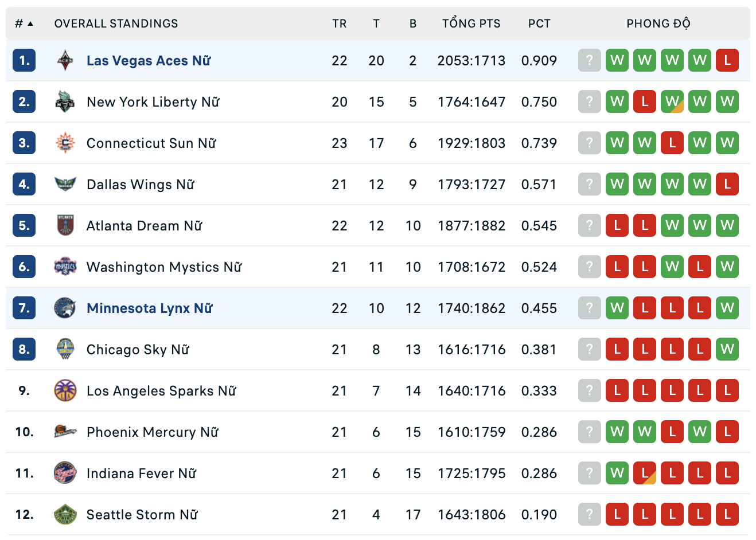Viewport: 756px width, 540px height.
Task: Open the Las Vegas Aces Nữ team link
Action: coord(149,60)
